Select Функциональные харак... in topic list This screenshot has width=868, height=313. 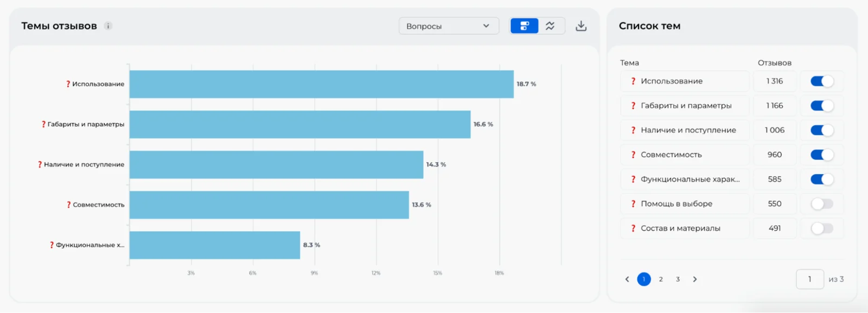click(x=685, y=179)
